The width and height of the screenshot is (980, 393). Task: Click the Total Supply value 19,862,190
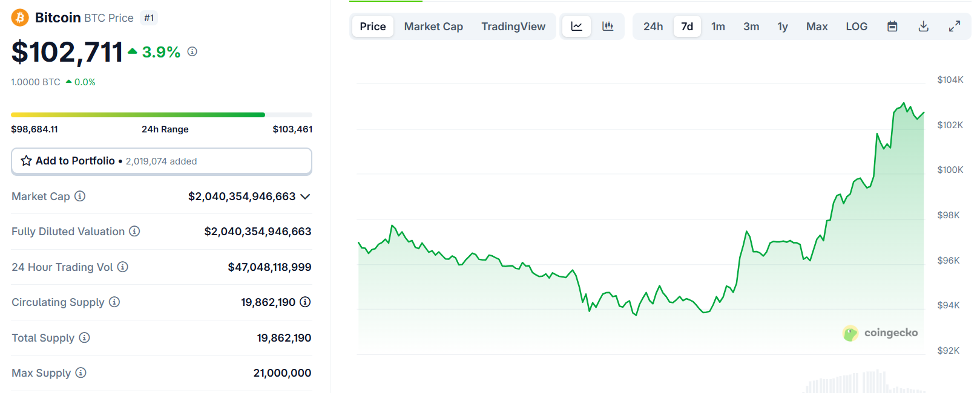[x=284, y=338]
